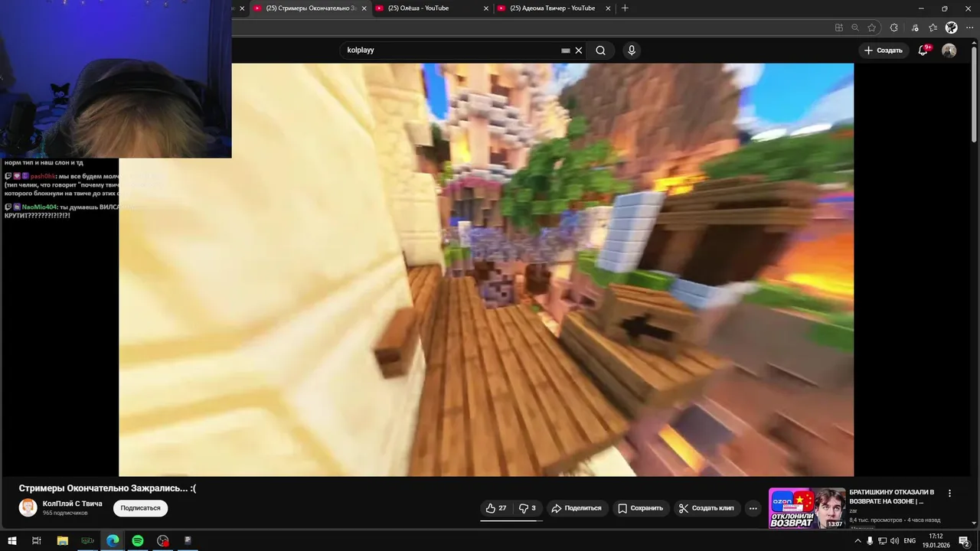The image size is (980, 551).
Task: Click the Minecraft video player area
Action: 486,269
